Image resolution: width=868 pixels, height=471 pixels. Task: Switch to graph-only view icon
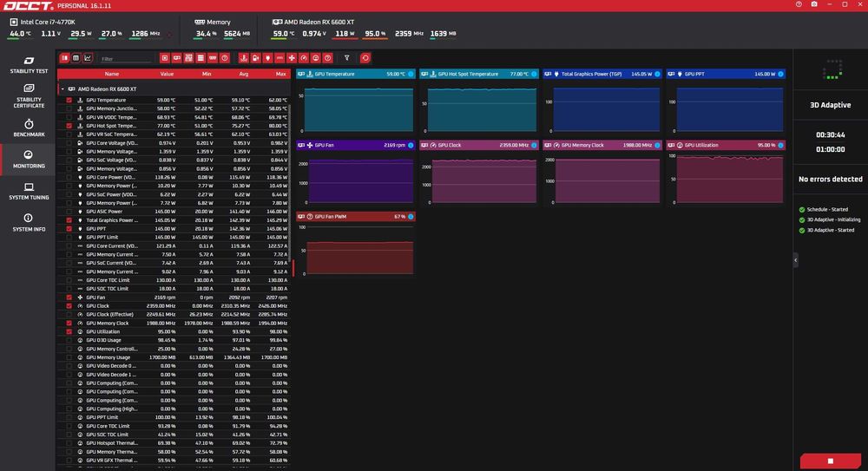click(88, 58)
